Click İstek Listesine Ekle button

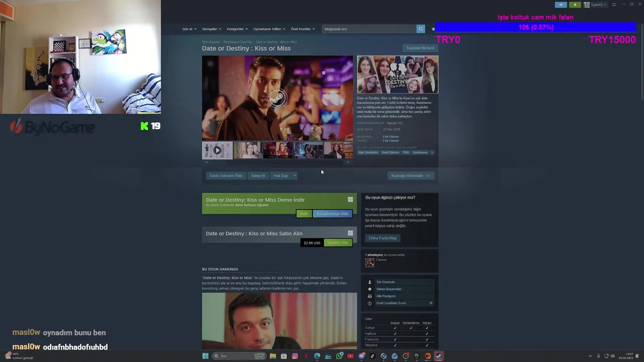click(x=226, y=175)
